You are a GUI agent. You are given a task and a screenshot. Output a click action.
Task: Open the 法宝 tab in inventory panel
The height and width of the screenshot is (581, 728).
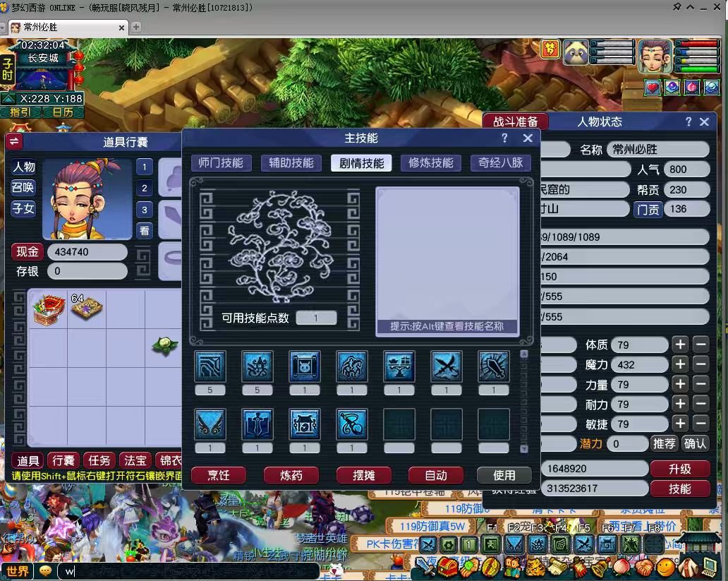135,460
